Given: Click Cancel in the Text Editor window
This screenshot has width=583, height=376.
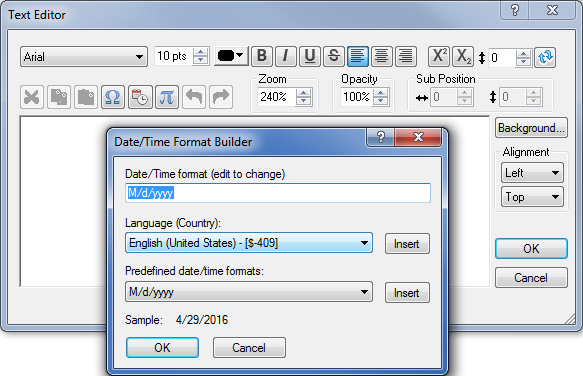Looking at the screenshot, I should pyautogui.click(x=531, y=277).
